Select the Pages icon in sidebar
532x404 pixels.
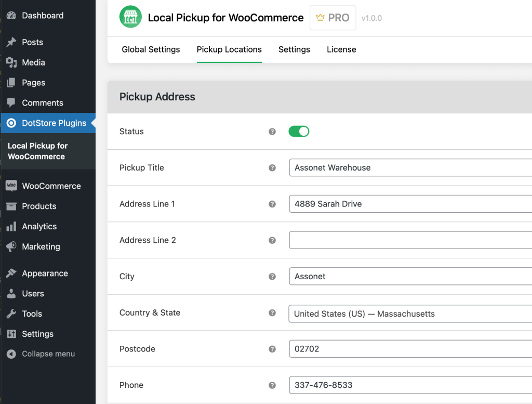pos(12,82)
